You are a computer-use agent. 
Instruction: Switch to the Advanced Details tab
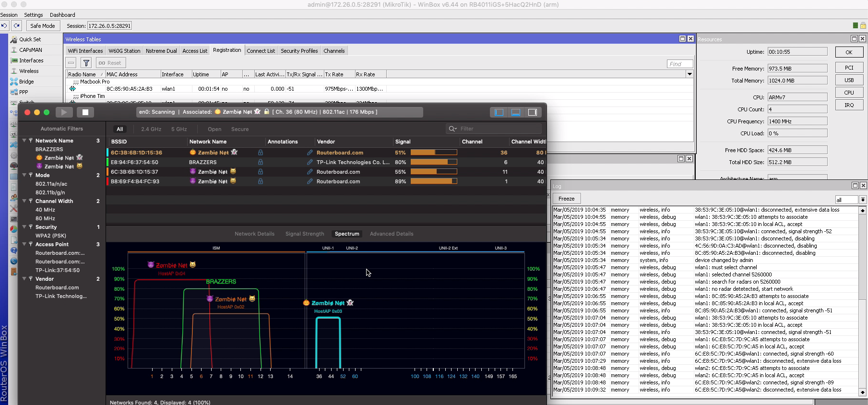pyautogui.click(x=392, y=234)
